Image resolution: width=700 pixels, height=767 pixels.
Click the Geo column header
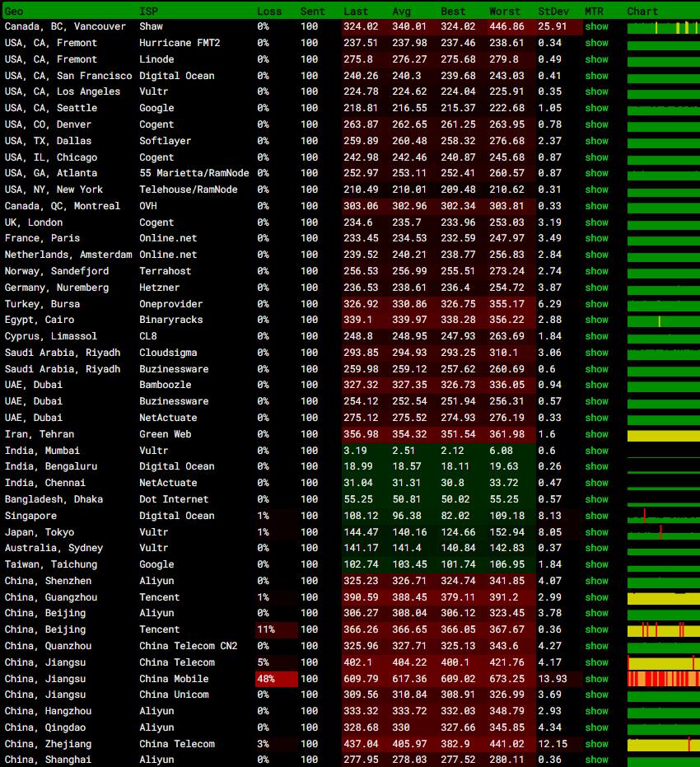tap(14, 12)
